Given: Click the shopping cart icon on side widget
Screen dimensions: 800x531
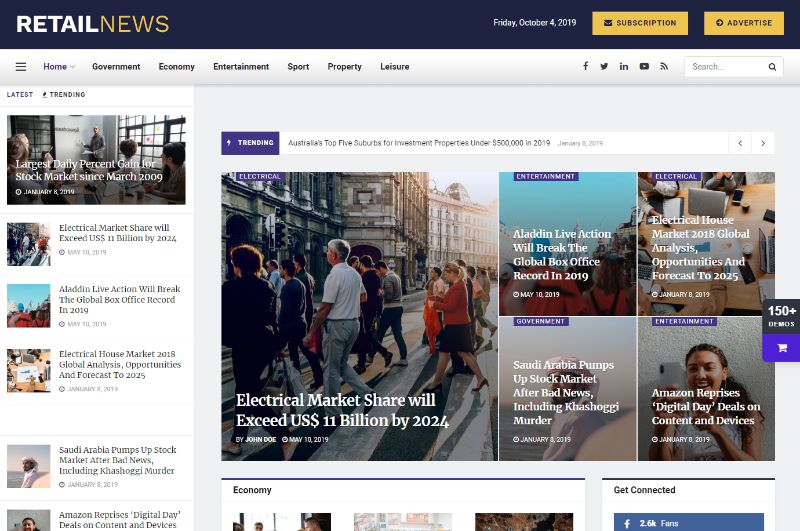Looking at the screenshot, I should tap(782, 348).
